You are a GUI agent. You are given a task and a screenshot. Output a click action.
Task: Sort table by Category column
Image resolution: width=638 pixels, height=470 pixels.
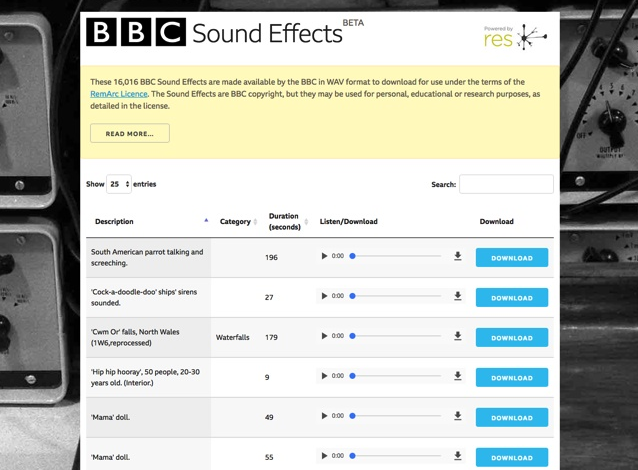coord(238,221)
